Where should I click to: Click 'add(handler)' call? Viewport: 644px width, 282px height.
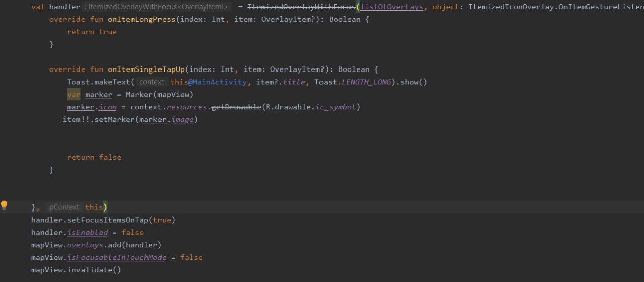pyautogui.click(x=135, y=245)
